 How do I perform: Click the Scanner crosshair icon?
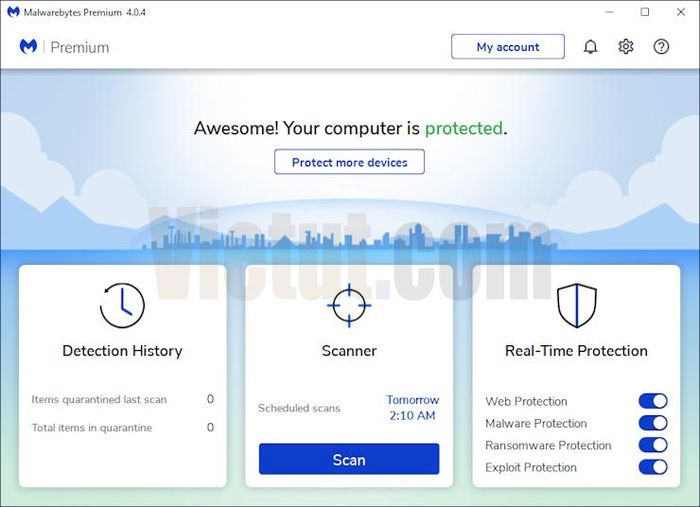coord(349,305)
